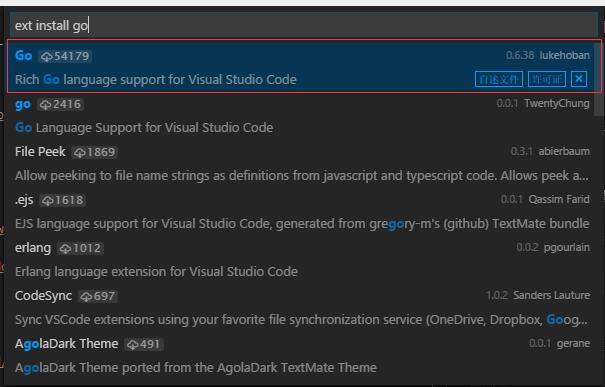605x387 pixels.
Task: Click description starting 'Allow peeking to file name strings'
Action: click(x=302, y=176)
